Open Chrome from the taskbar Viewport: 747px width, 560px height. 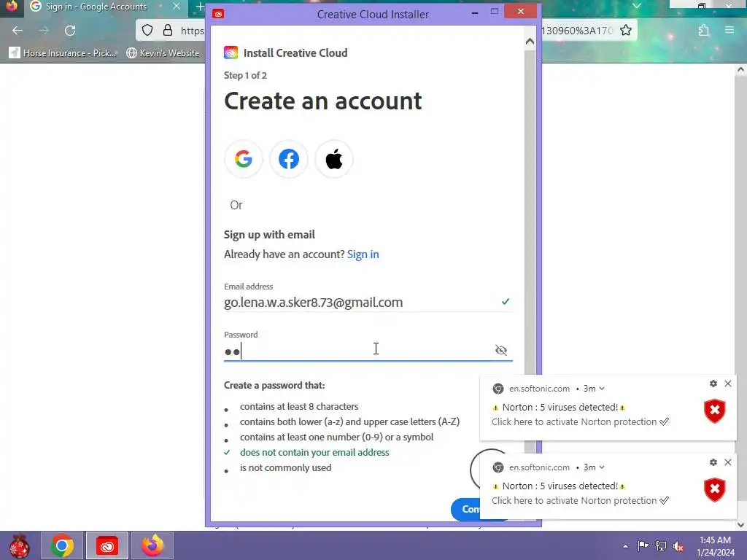coord(62,545)
